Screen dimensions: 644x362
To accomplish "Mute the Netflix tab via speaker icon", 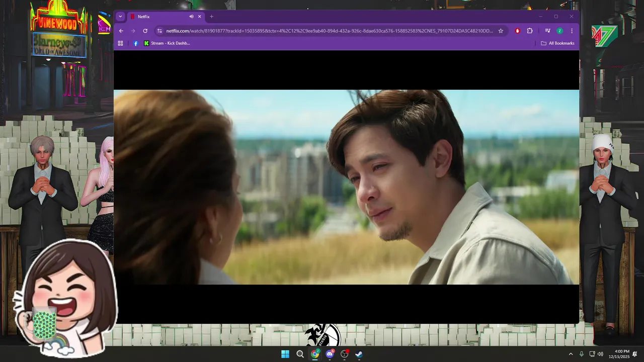I will (191, 17).
